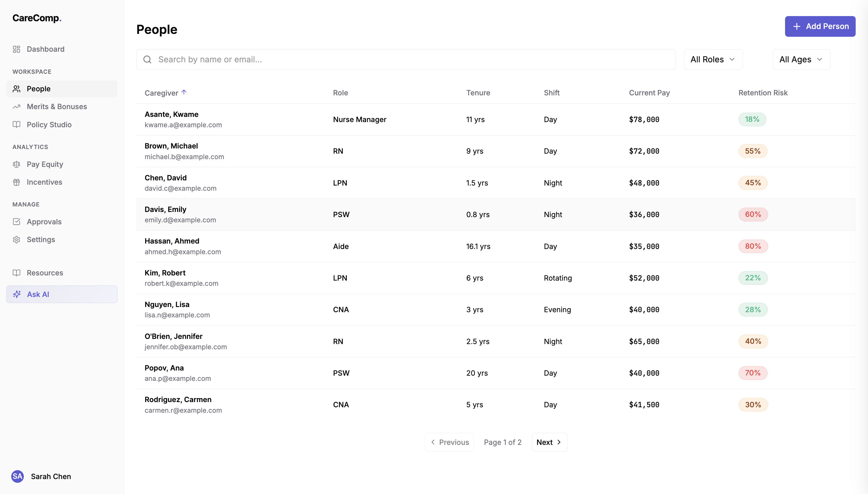Click the 80% retention risk badge
This screenshot has width=868, height=494.
pos(753,246)
